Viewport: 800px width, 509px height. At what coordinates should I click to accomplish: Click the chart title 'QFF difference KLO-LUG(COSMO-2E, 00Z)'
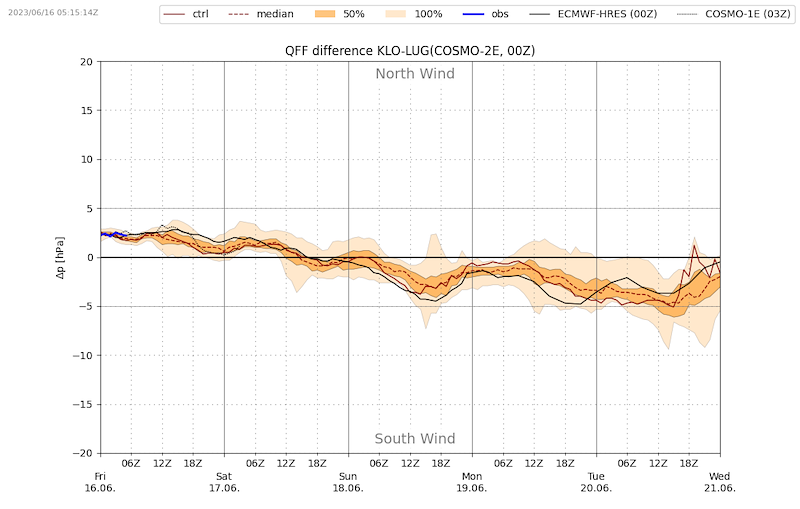410,50
